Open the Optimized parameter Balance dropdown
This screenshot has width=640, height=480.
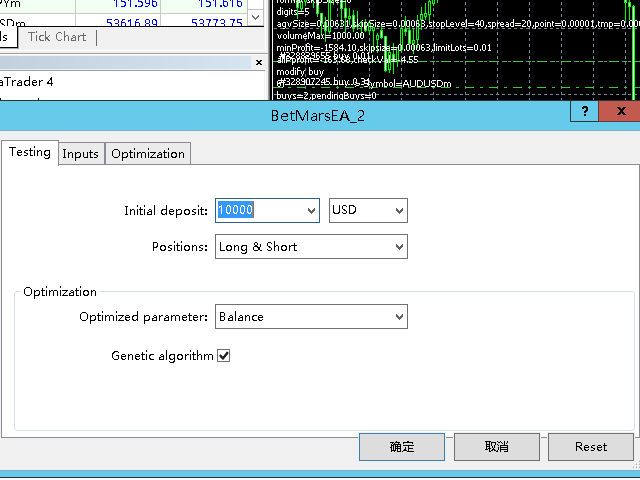[311, 317]
